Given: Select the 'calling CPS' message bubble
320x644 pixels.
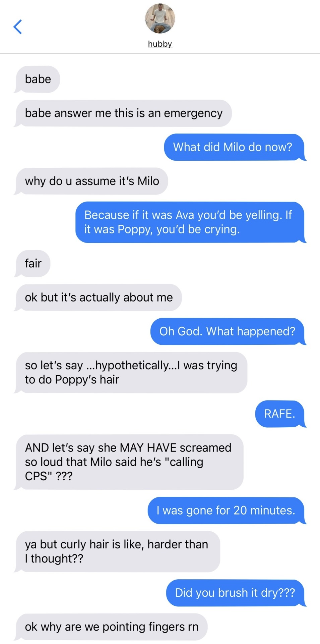Looking at the screenshot, I should pyautogui.click(x=129, y=462).
